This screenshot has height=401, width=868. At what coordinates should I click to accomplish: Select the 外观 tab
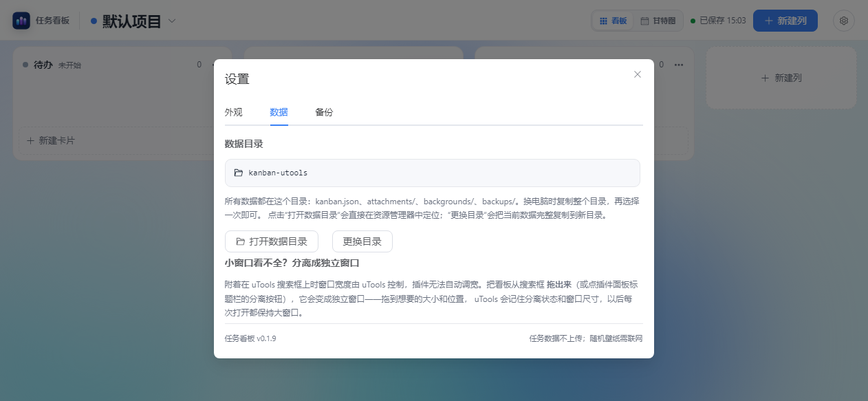(x=234, y=112)
